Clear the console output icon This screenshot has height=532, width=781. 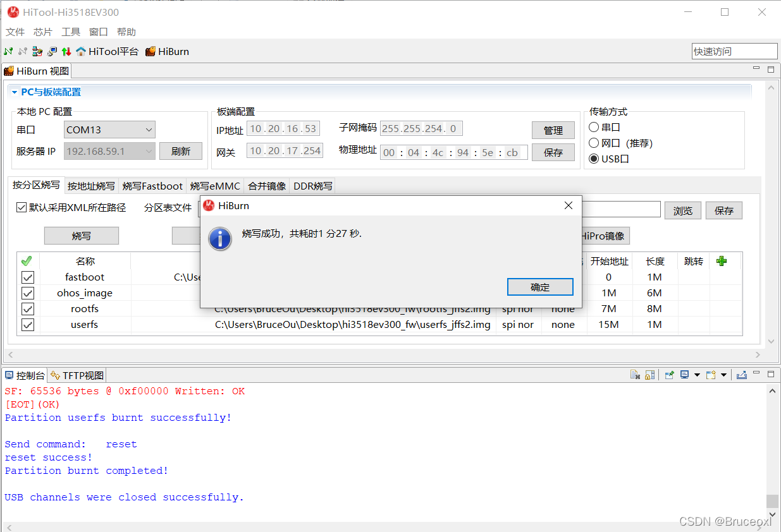pyautogui.click(x=635, y=375)
